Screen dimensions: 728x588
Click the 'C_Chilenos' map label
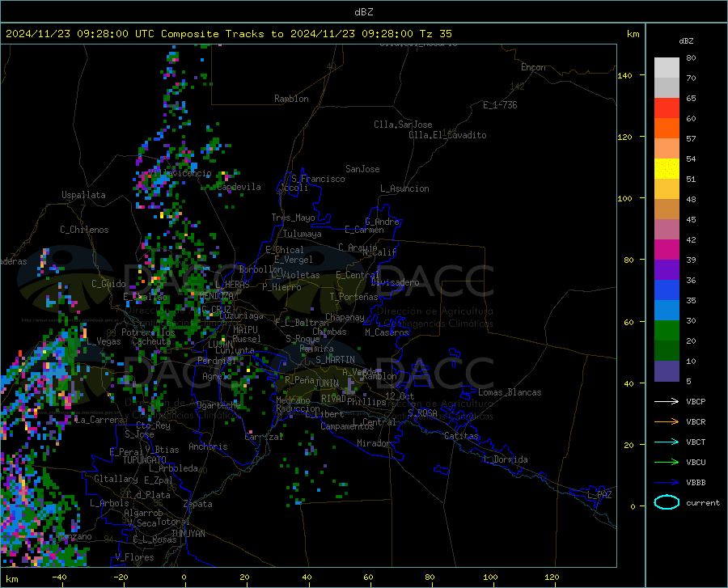pyautogui.click(x=84, y=230)
